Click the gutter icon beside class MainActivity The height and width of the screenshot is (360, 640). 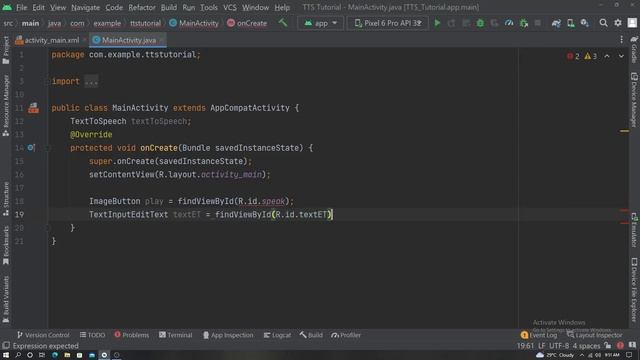coord(33,108)
